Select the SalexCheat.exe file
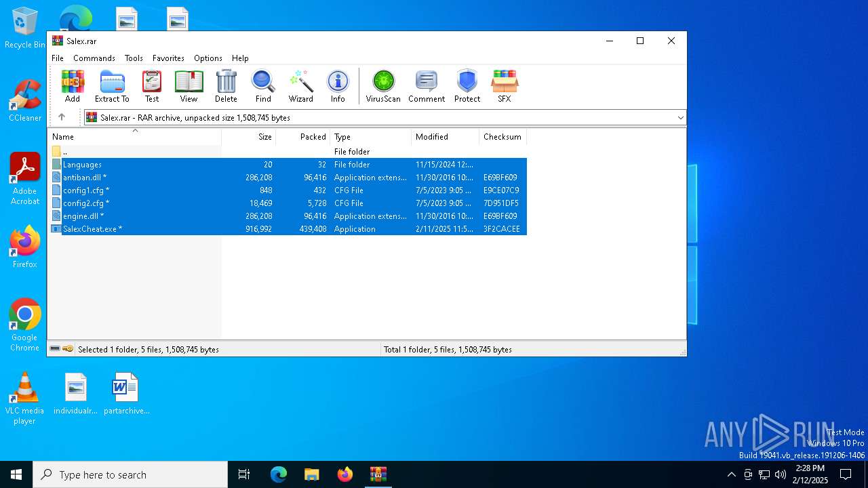 (289, 229)
